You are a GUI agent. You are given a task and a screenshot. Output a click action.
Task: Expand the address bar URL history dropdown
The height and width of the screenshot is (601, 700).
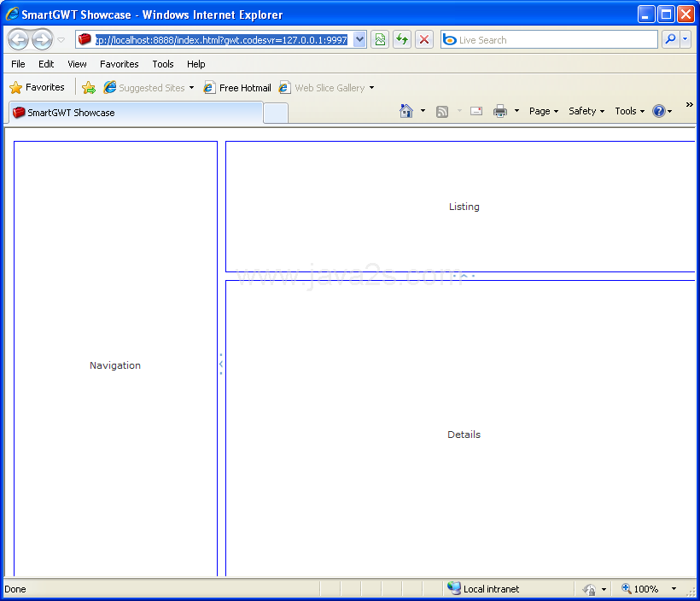(359, 40)
